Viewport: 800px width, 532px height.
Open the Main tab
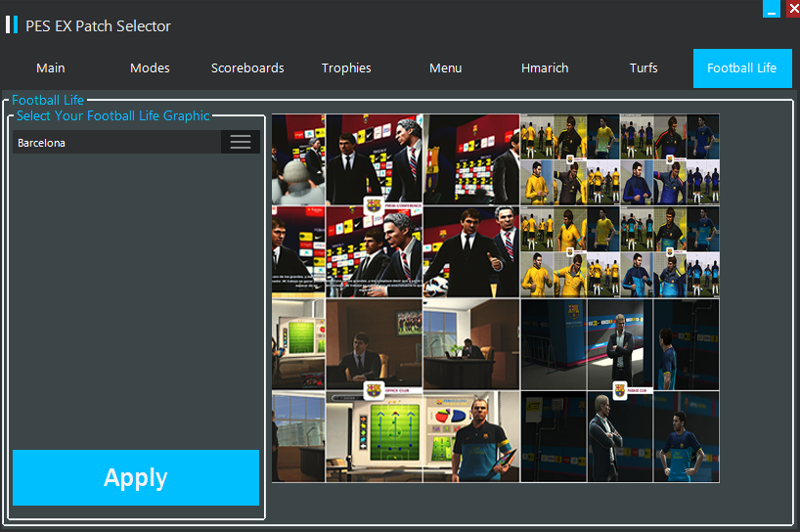(51, 68)
